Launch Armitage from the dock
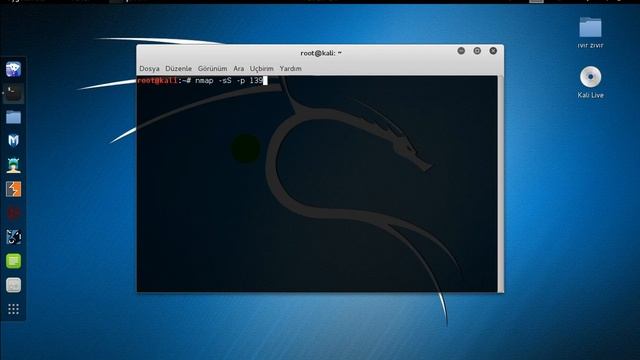640x360 pixels. tap(13, 165)
